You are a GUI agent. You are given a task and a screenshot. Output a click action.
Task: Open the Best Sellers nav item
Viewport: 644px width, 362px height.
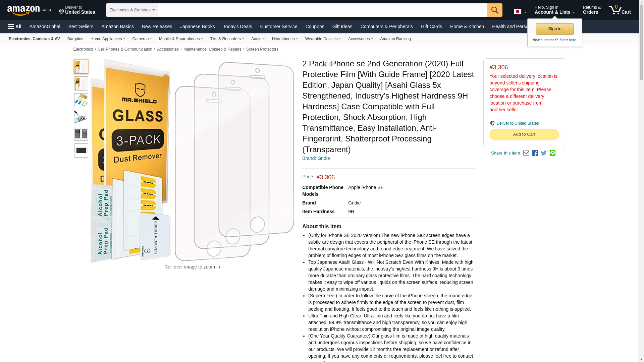click(81, 26)
